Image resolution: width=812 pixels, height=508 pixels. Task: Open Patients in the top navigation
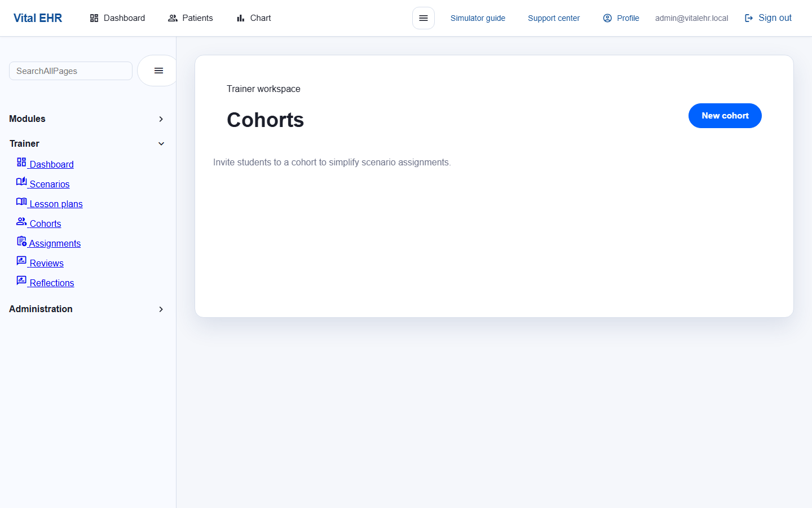[x=191, y=18]
